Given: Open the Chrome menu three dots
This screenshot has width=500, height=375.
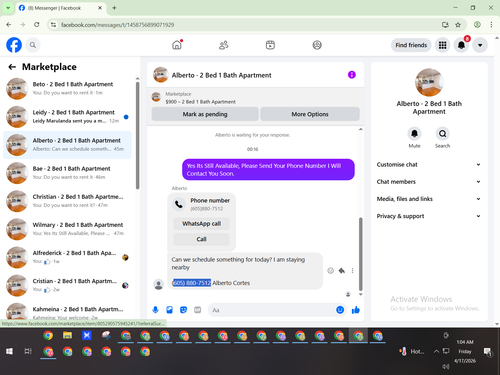Looking at the screenshot, I should tap(491, 25).
